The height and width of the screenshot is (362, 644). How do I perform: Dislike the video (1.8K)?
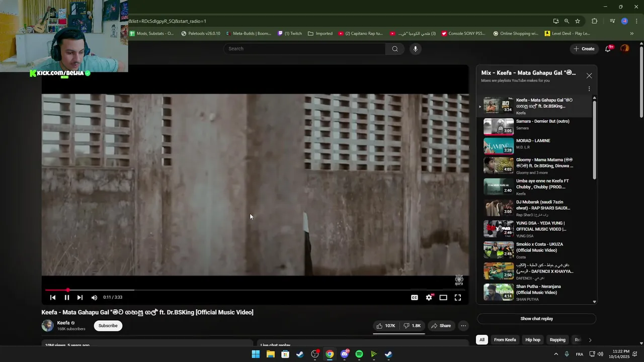[x=412, y=326]
